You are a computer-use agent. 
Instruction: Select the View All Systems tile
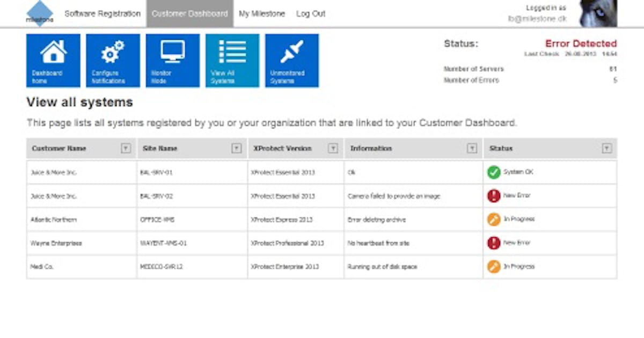click(x=232, y=61)
